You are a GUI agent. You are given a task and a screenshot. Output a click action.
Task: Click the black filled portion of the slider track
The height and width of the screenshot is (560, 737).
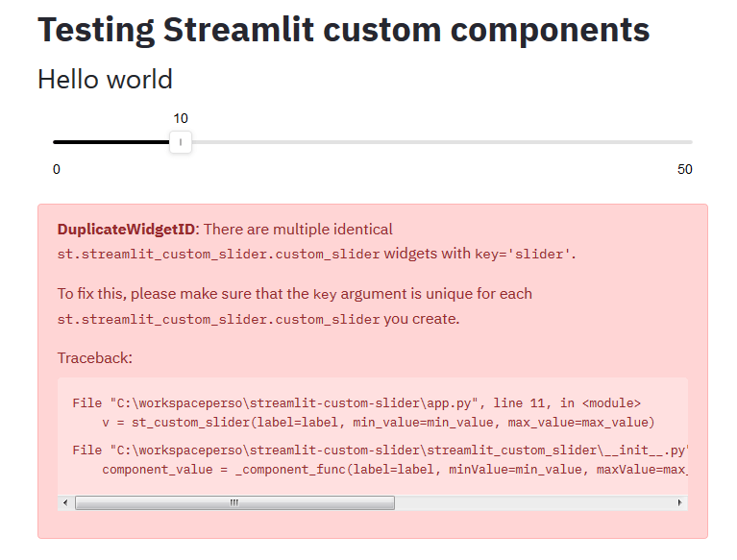click(x=111, y=142)
